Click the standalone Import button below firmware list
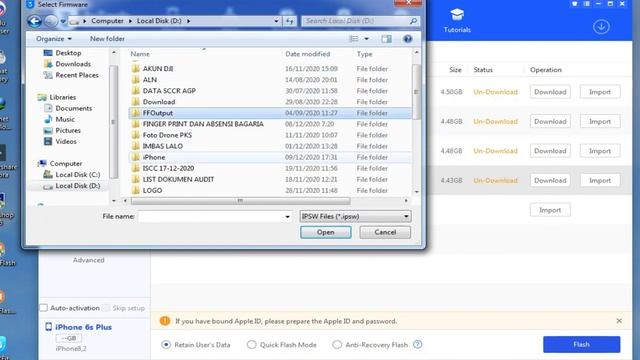 (x=550, y=210)
